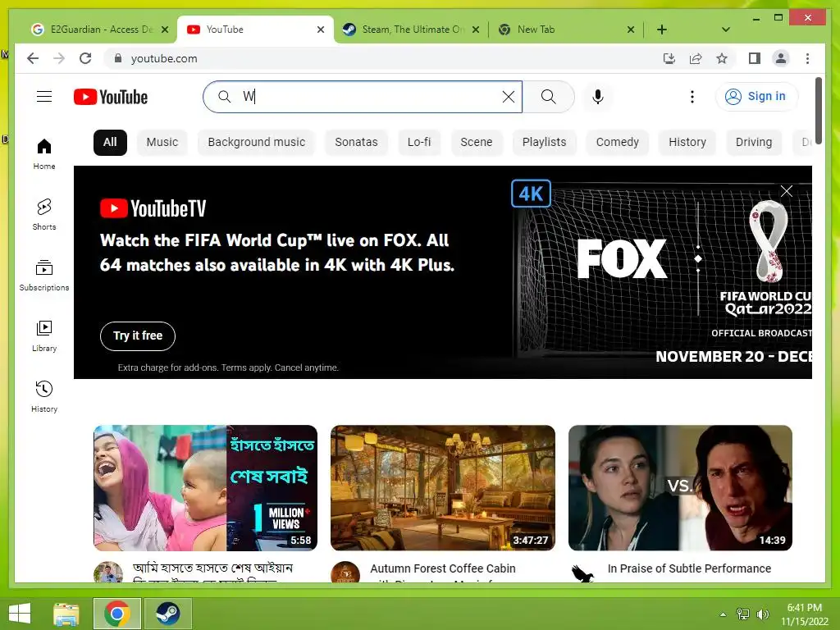The height and width of the screenshot is (630, 840).
Task: Close the E2Guardian tab
Action: [165, 30]
